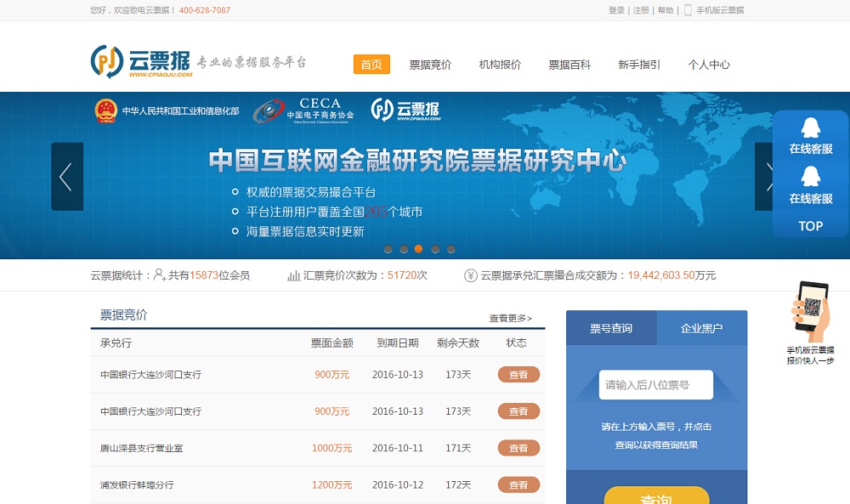Image resolution: width=850 pixels, height=504 pixels.
Task: Click the 19,442,603.50 transaction amount
Action: (661, 275)
